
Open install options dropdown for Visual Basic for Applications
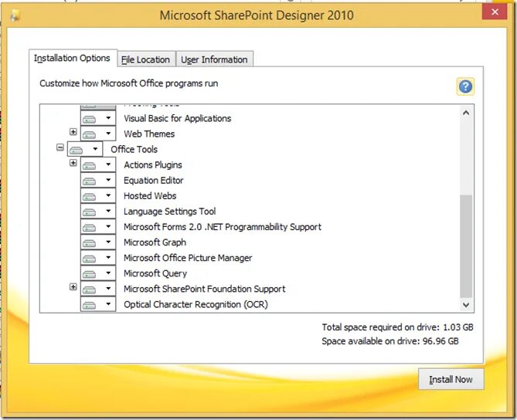pos(98,118)
